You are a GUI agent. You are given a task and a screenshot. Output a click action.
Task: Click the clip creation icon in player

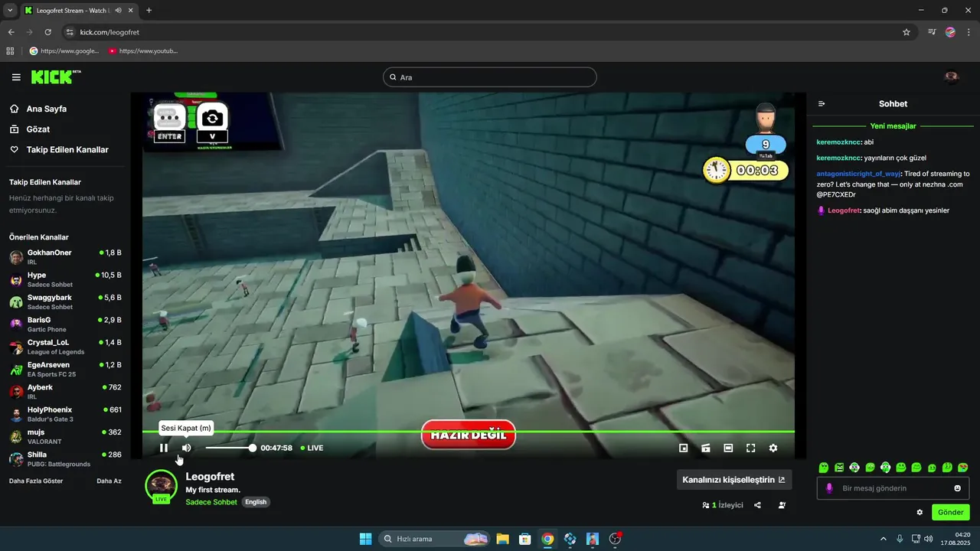tap(706, 448)
